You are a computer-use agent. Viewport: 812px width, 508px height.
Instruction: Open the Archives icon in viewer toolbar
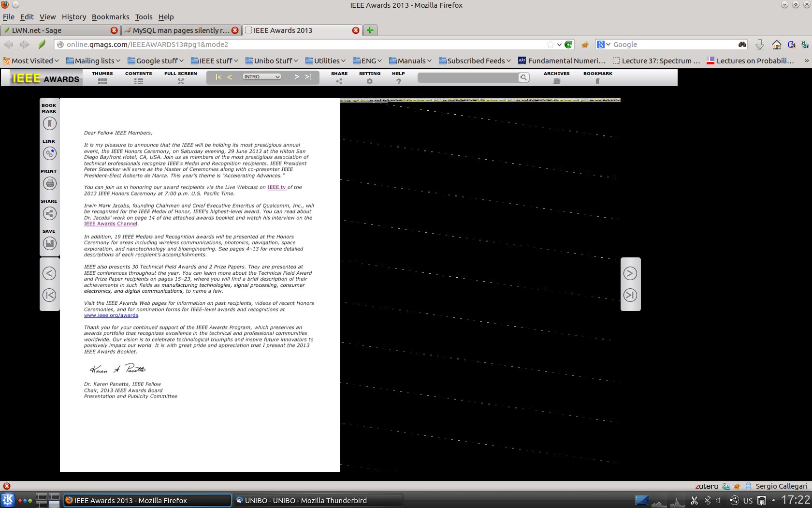tap(556, 78)
